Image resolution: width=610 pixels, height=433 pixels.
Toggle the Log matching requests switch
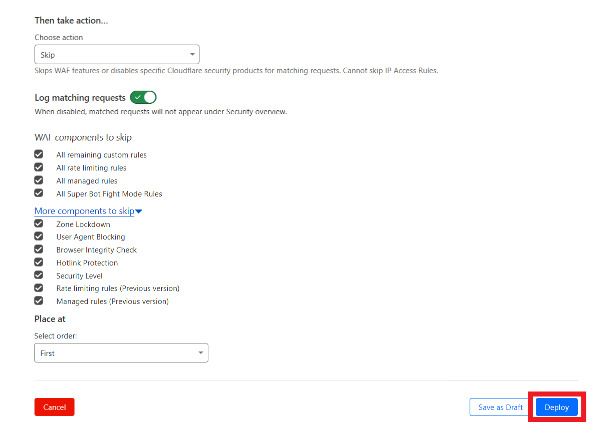(x=143, y=97)
